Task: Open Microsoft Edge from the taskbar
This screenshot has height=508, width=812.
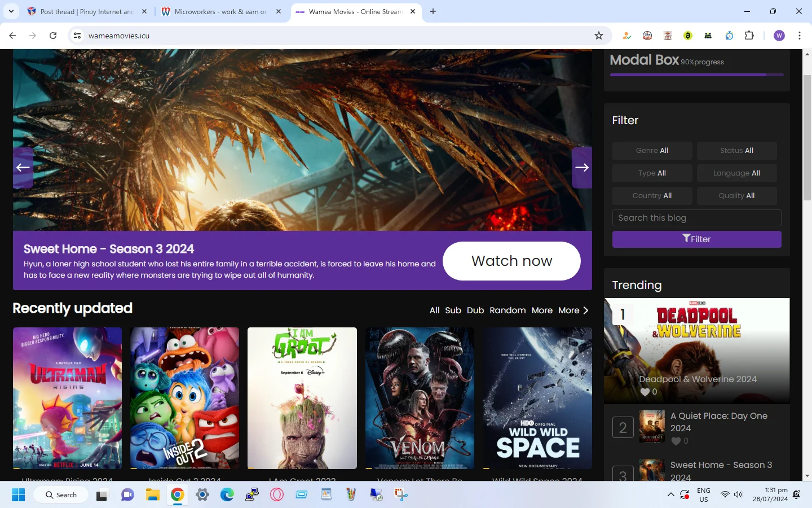Action: click(x=227, y=495)
